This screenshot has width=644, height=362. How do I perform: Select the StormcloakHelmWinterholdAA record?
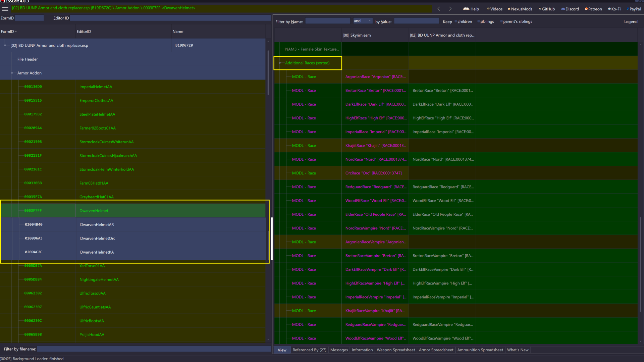[x=132, y=169]
